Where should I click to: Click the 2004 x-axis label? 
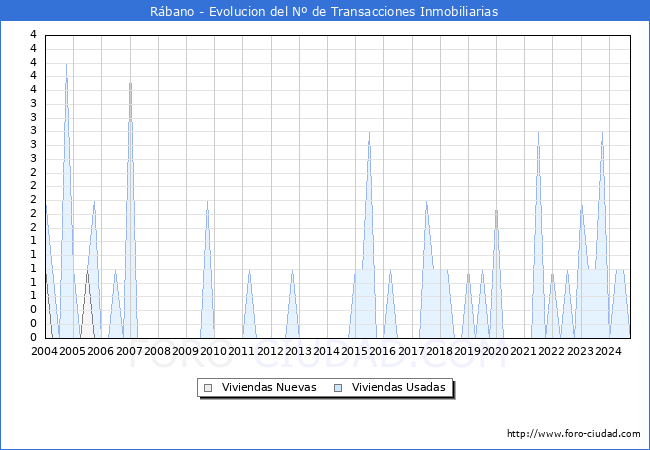[x=44, y=351]
